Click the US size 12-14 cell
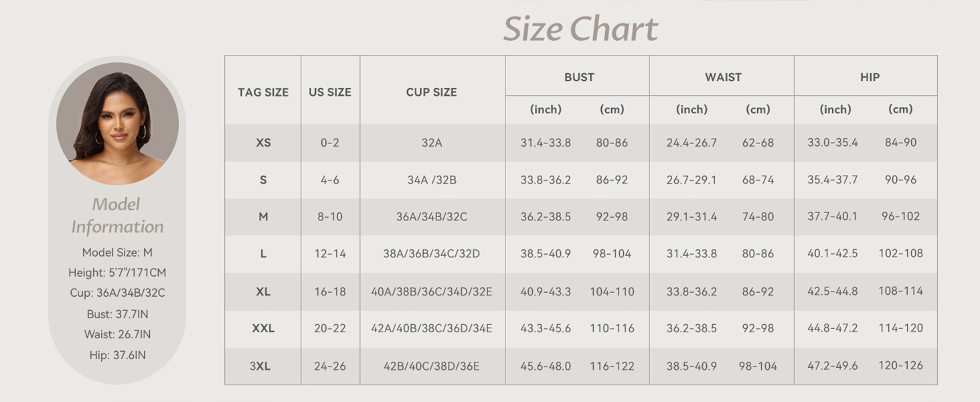 pos(330,254)
